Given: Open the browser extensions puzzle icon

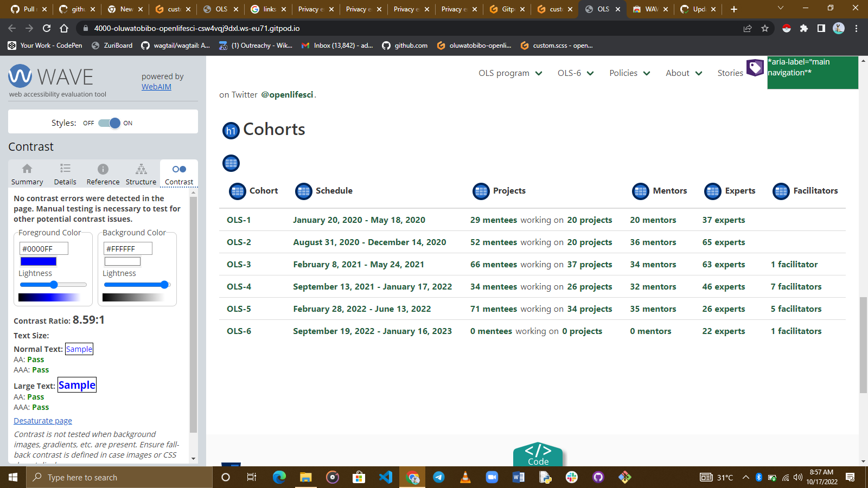Looking at the screenshot, I should click(804, 28).
